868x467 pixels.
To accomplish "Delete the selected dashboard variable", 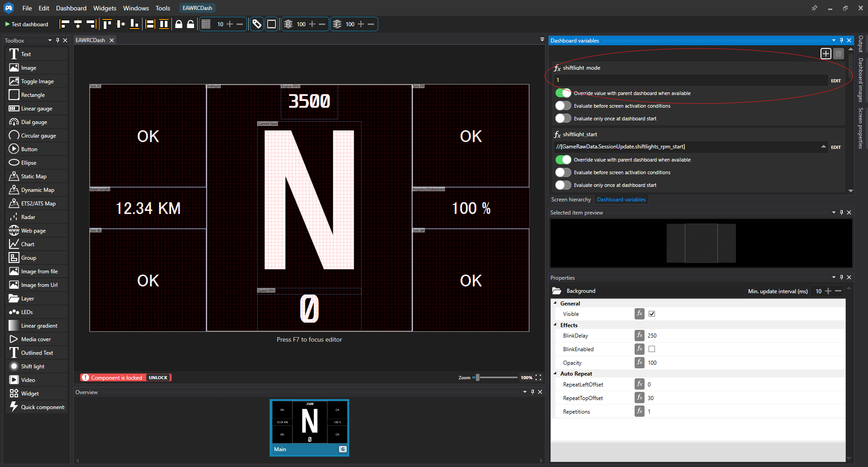I will [x=838, y=53].
